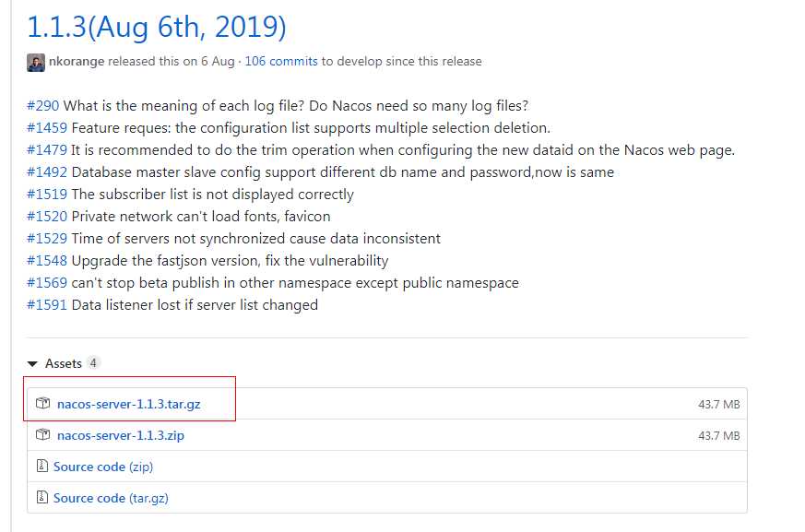Click the Assets count badge showing 4
This screenshot has height=532, width=805.
coord(93,363)
